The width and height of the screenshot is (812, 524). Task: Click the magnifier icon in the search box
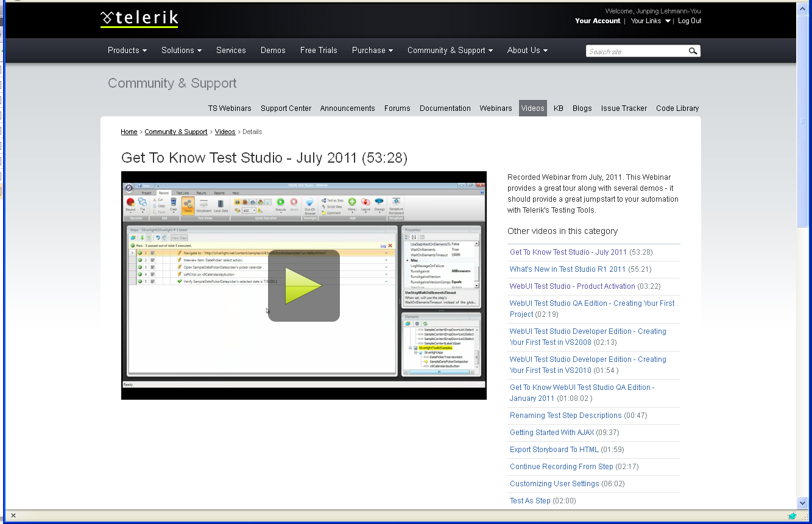pos(693,51)
